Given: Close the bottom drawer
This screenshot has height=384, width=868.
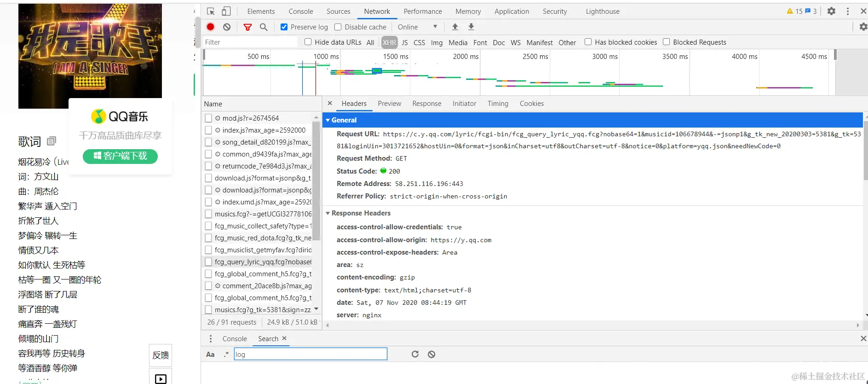Looking at the screenshot, I should click(x=863, y=338).
